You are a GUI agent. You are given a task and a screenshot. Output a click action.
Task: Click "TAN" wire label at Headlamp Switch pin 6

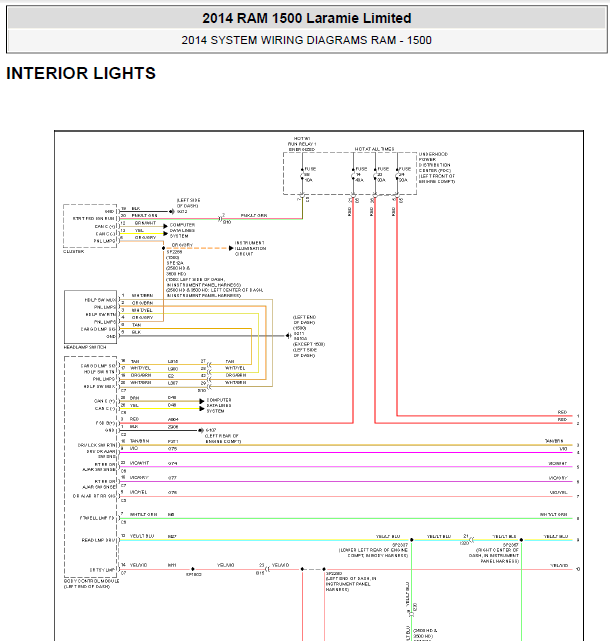[137, 325]
